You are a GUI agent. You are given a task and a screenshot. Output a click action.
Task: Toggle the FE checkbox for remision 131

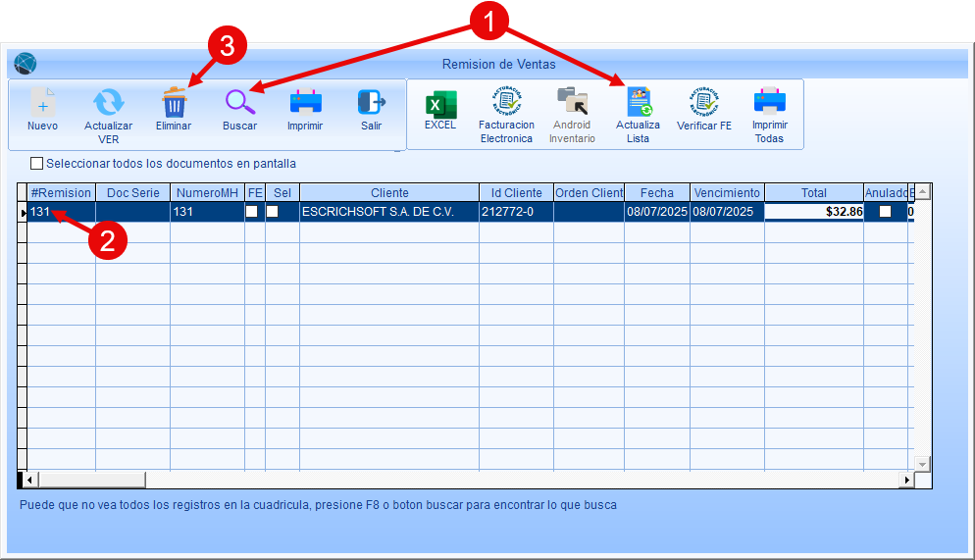click(x=252, y=212)
